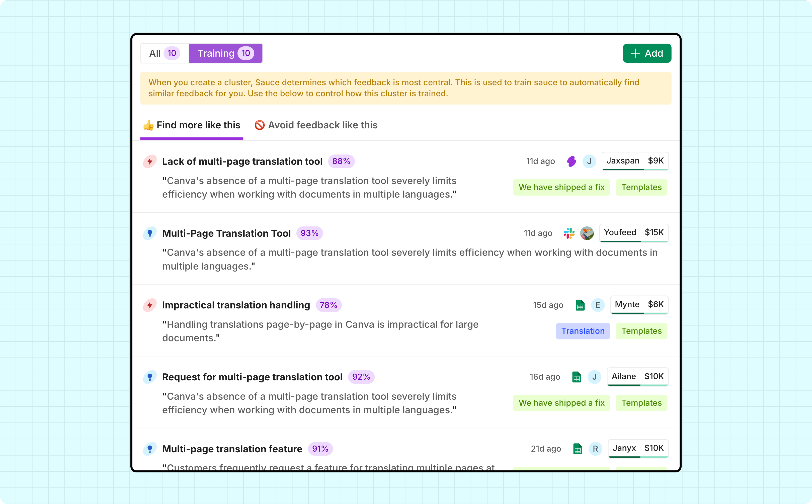The image size is (812, 504).
Task: Click the purple source icon on Jaxspan row
Action: 571,161
